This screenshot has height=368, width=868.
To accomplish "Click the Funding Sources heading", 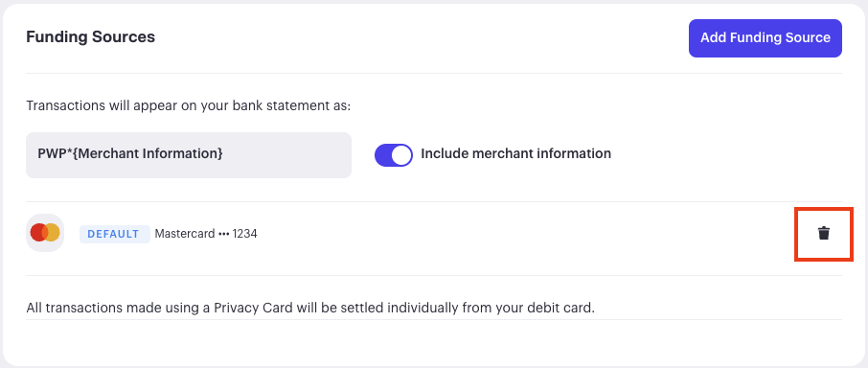I will [x=91, y=37].
